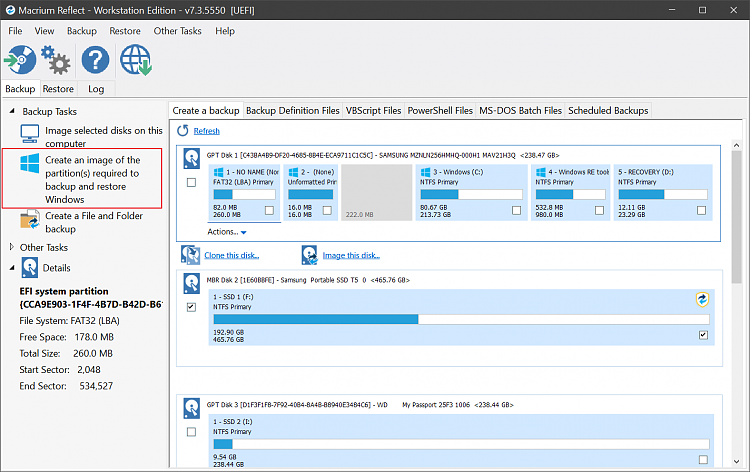This screenshot has height=472, width=750.
Task: Switch to the Log tab
Action: tap(96, 89)
